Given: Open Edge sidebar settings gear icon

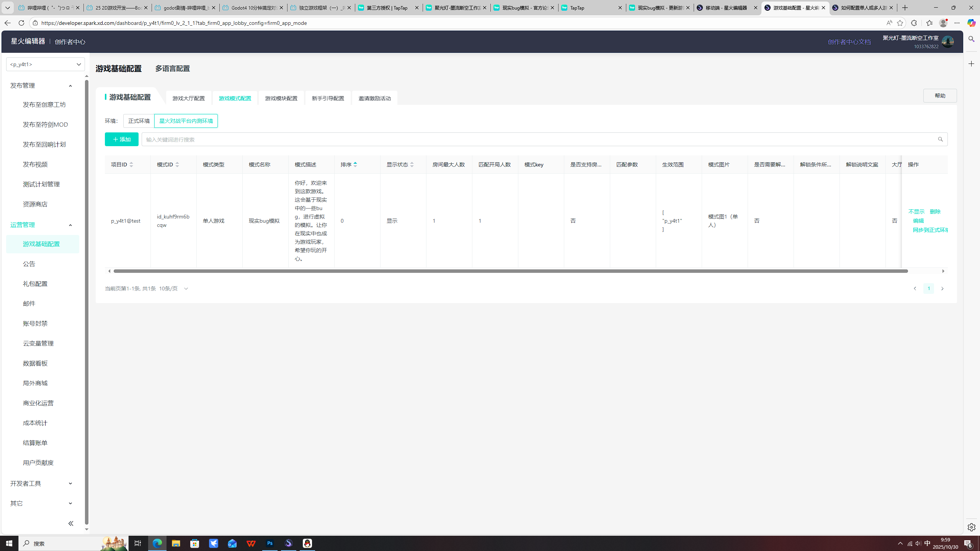Looking at the screenshot, I should (x=971, y=527).
